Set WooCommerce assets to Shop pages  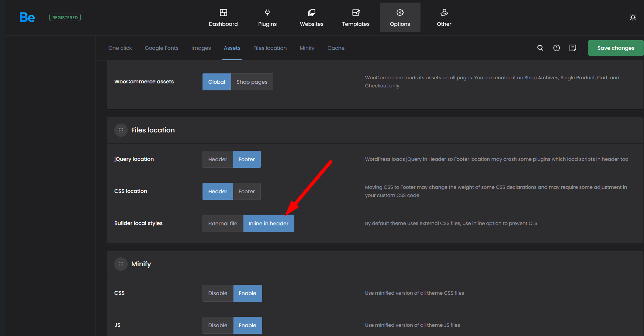pos(252,82)
